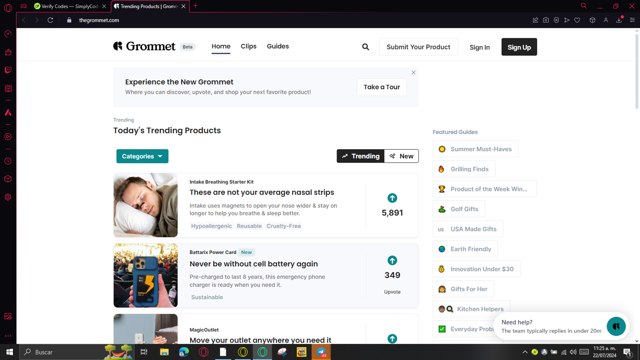Image resolution: width=640 pixels, height=360 pixels.
Task: Open the Battarix phone card thumbnail
Action: [x=146, y=276]
